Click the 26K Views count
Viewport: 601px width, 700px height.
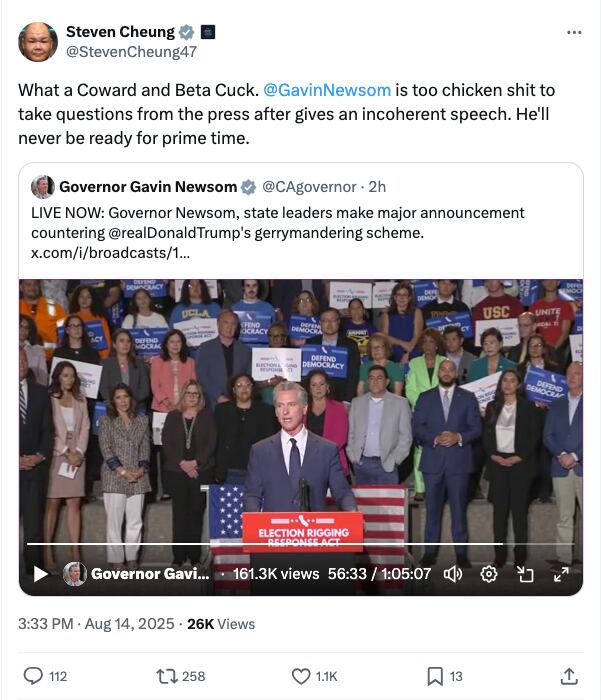[x=221, y=623]
